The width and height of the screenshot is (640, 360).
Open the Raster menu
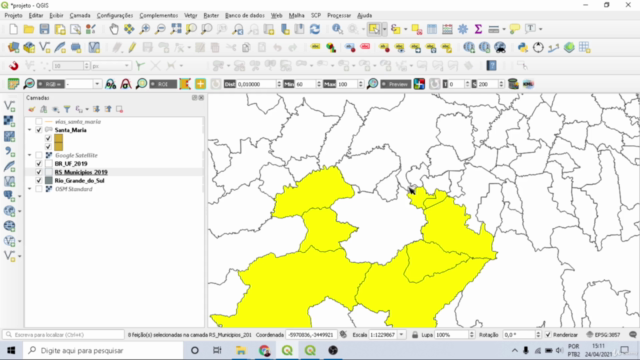click(211, 15)
